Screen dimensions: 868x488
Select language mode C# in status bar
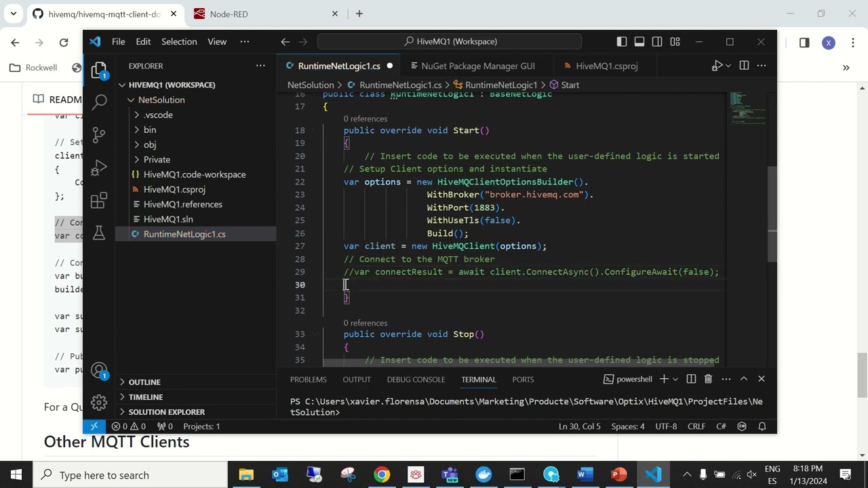coord(722,426)
